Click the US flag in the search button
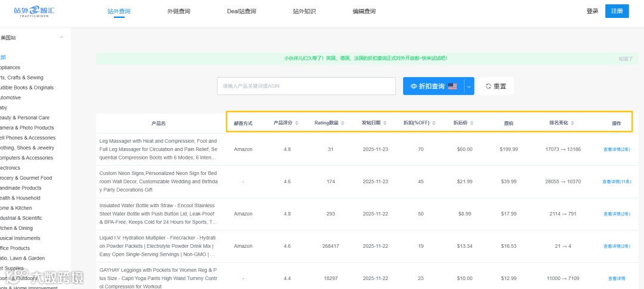This screenshot has width=644, height=289. click(452, 87)
